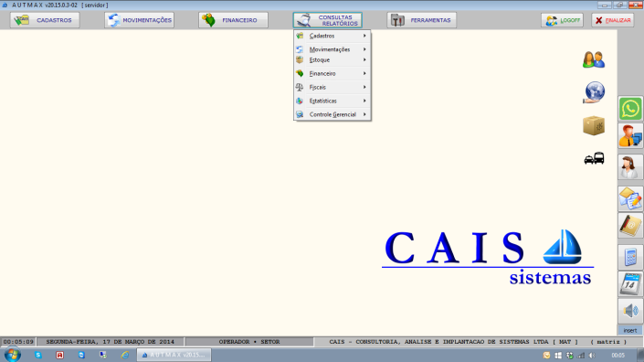Expand Controle Gerencial submenu
The width and height of the screenshot is (644, 362).
332,114
